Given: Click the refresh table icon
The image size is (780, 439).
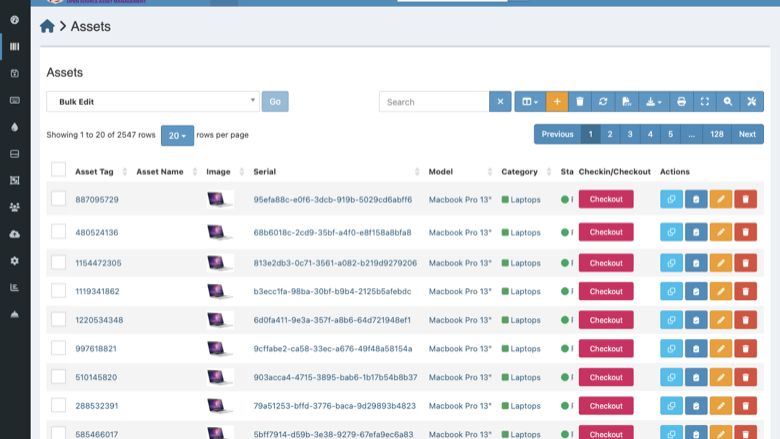Looking at the screenshot, I should click(x=603, y=101).
